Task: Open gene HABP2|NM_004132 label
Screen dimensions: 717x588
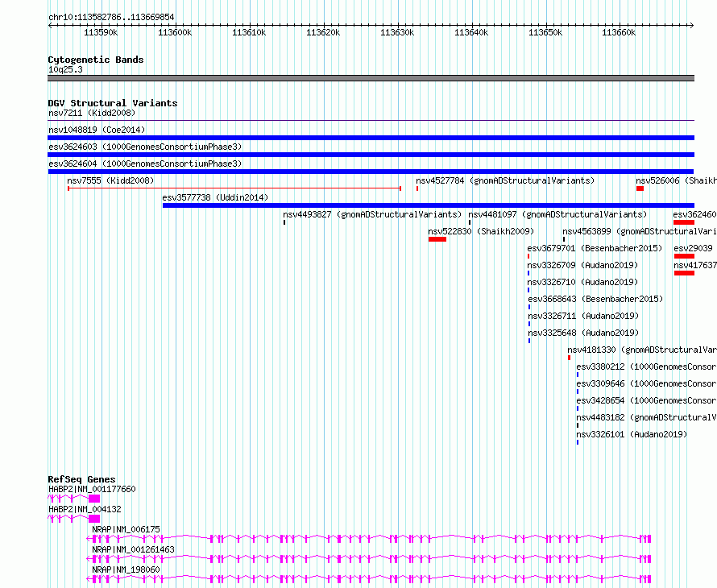Action: pyautogui.click(x=85, y=509)
